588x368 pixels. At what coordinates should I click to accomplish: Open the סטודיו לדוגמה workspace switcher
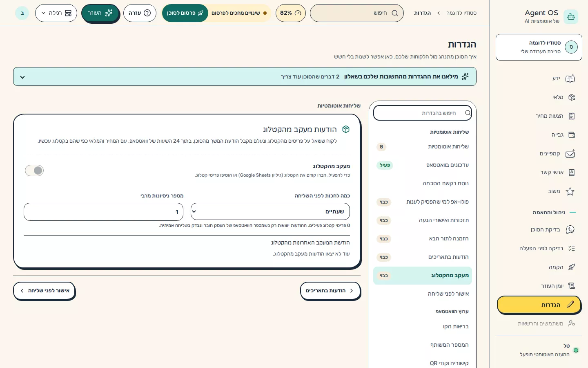(x=539, y=47)
